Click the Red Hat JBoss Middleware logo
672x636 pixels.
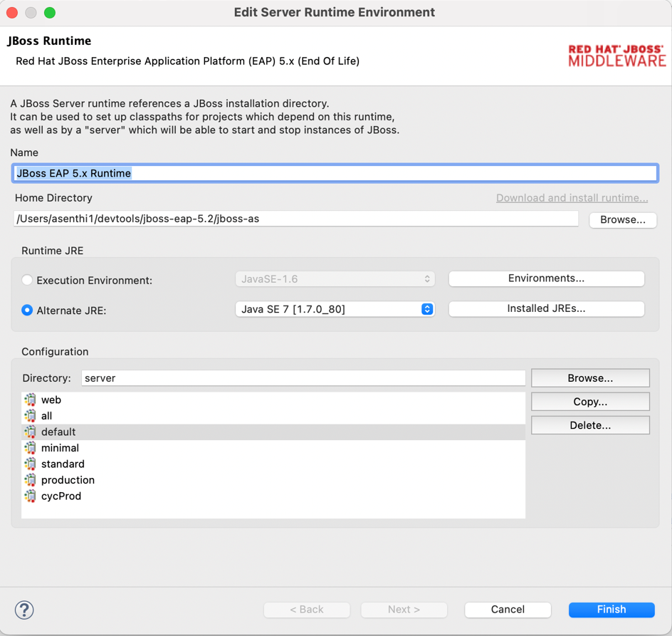click(616, 56)
